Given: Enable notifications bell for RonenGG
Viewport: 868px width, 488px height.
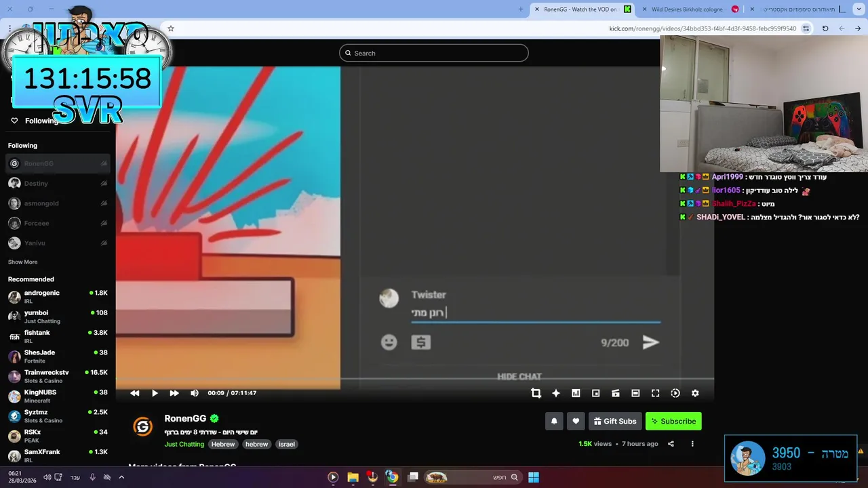Looking at the screenshot, I should [554, 421].
